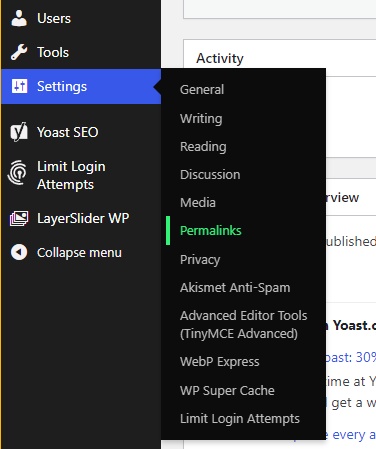Click the LayerSlider WP images icon
Screen dimensions: 376x449
19,218
